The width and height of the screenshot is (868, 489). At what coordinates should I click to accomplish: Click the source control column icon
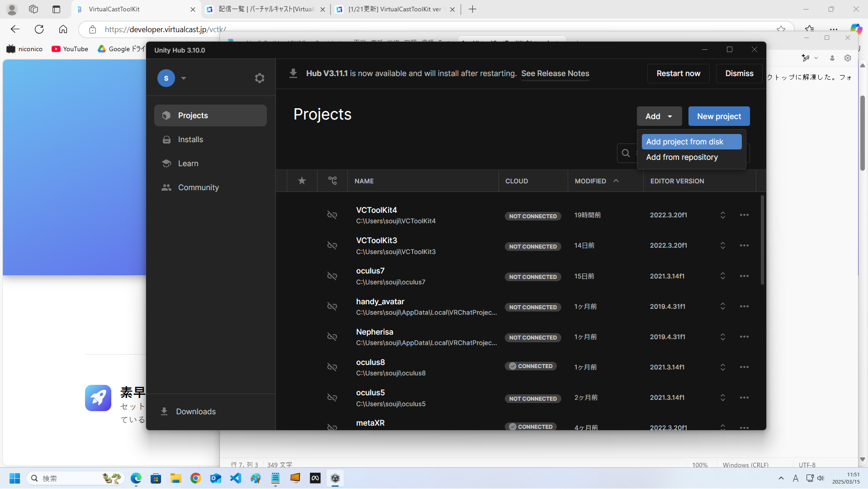(x=332, y=181)
